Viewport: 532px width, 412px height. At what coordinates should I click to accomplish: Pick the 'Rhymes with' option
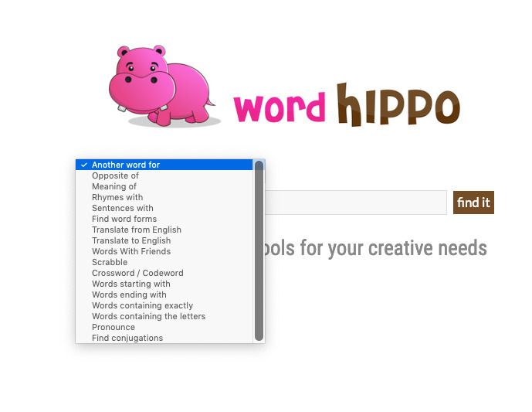[117, 197]
